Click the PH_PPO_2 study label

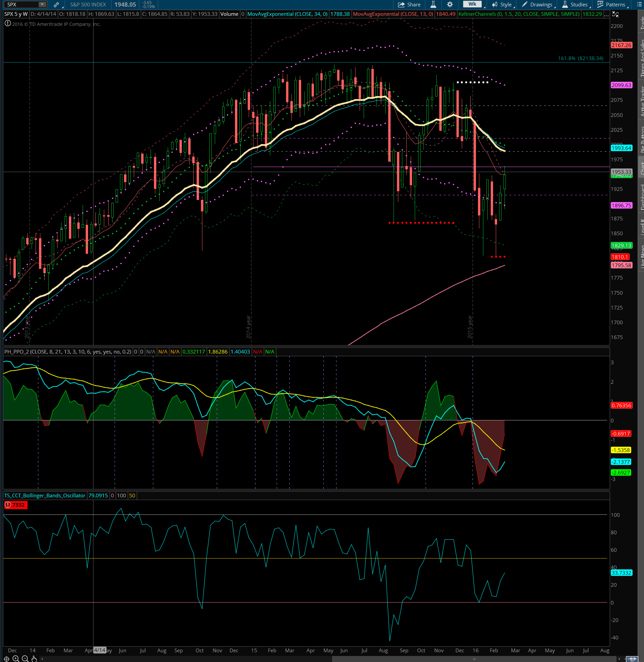click(68, 351)
